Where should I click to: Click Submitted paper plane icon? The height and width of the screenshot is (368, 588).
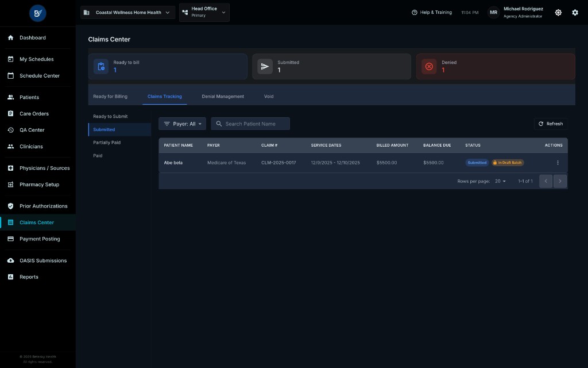(x=265, y=67)
